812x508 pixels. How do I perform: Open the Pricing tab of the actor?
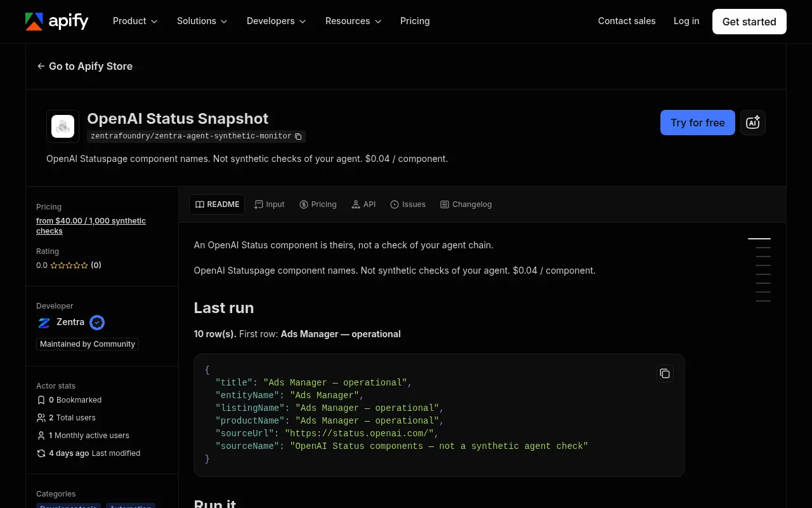(318, 204)
